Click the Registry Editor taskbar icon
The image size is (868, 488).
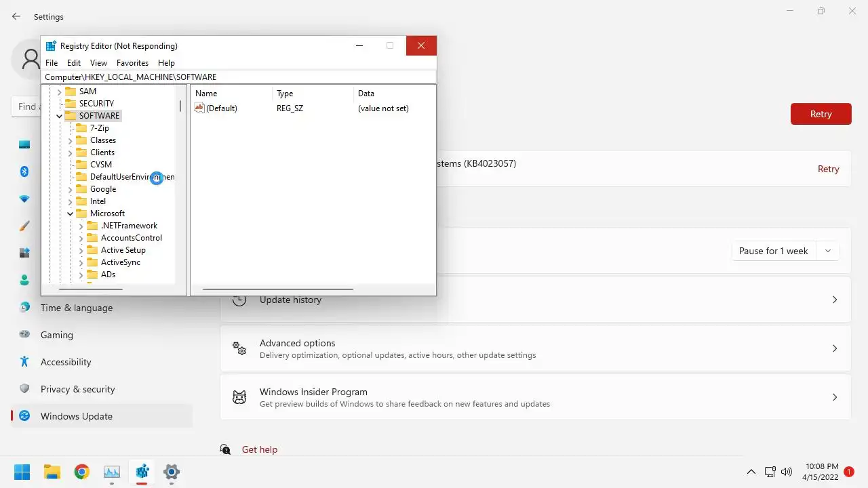pos(142,472)
